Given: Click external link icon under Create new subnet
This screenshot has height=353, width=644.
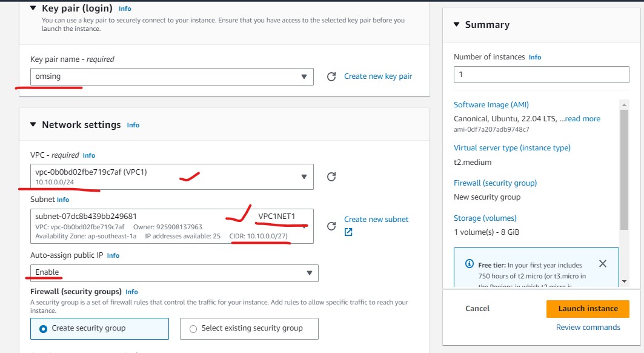Looking at the screenshot, I should (x=348, y=232).
